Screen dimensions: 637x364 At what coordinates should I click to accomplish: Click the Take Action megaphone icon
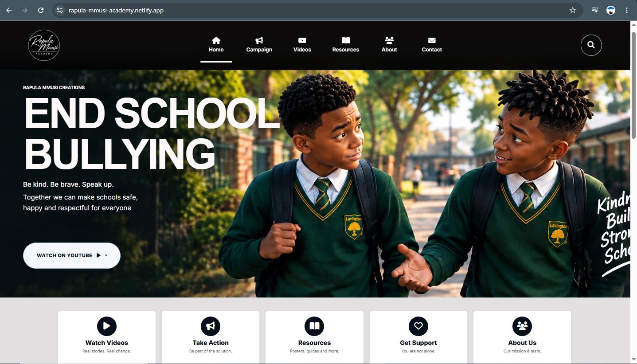point(211,326)
